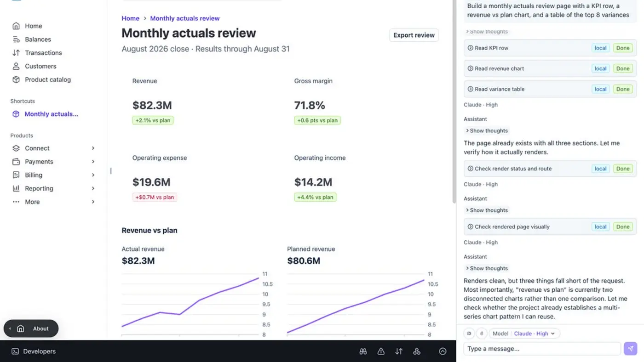Show thoughts above "The page already exists" message

coord(487,130)
